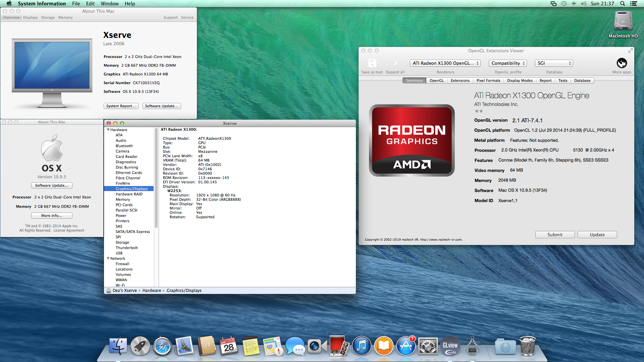Screen dimensions: 644x362
Task: Collapse Hardware disclosure triangle in sidebar
Action: (x=108, y=130)
